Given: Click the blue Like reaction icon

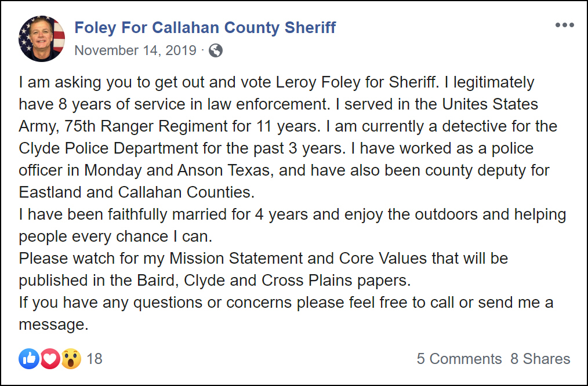Looking at the screenshot, I should pyautogui.click(x=28, y=359).
